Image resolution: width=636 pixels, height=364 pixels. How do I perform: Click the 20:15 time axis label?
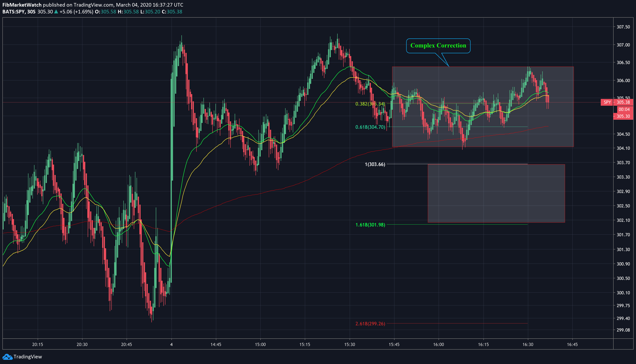pos(37,345)
